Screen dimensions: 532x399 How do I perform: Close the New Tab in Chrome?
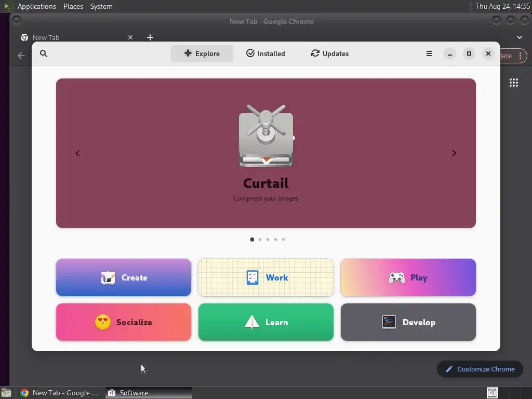click(130, 37)
